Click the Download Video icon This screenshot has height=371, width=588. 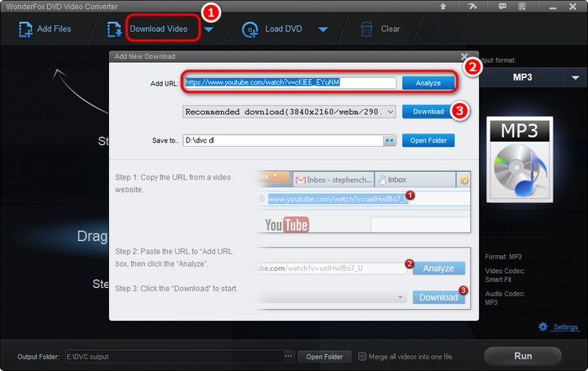pyautogui.click(x=114, y=29)
